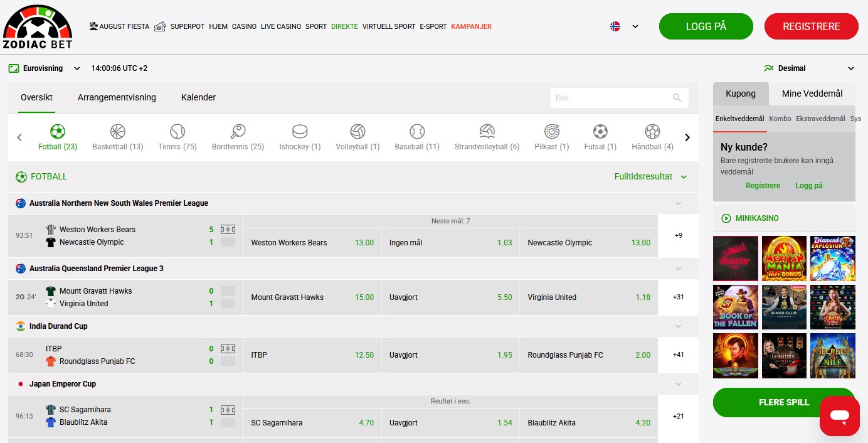Open the red chat support bubble
This screenshot has height=443, width=868.
click(x=839, y=415)
